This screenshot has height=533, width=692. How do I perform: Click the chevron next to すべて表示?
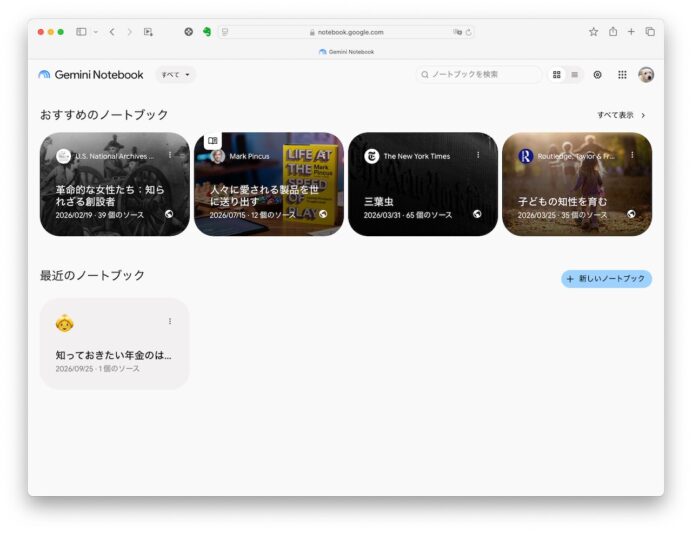coord(643,115)
